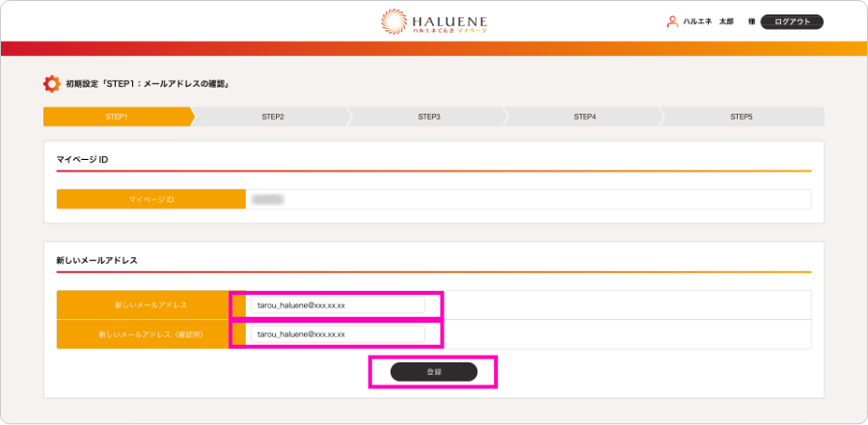The image size is (868, 425).
Task: Click the user profile icon in header
Action: tap(672, 21)
